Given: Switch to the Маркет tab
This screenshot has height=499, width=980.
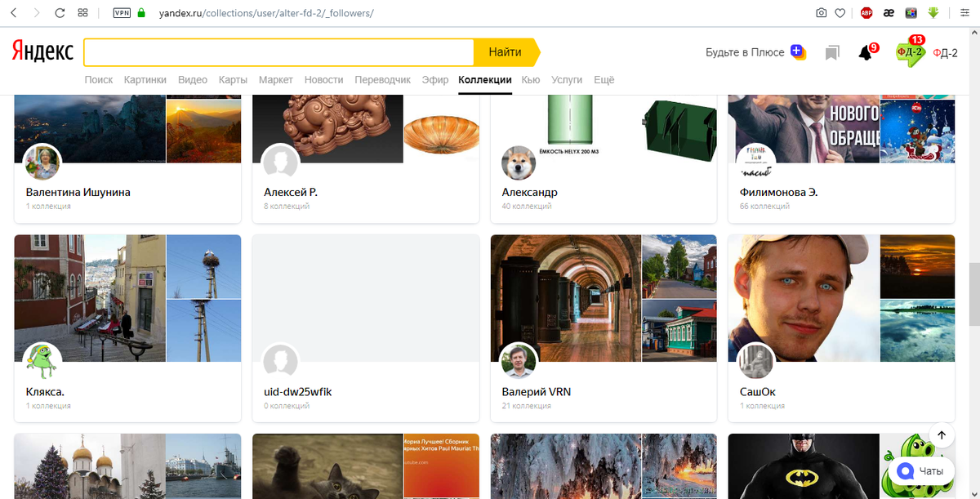Looking at the screenshot, I should pyautogui.click(x=276, y=80).
